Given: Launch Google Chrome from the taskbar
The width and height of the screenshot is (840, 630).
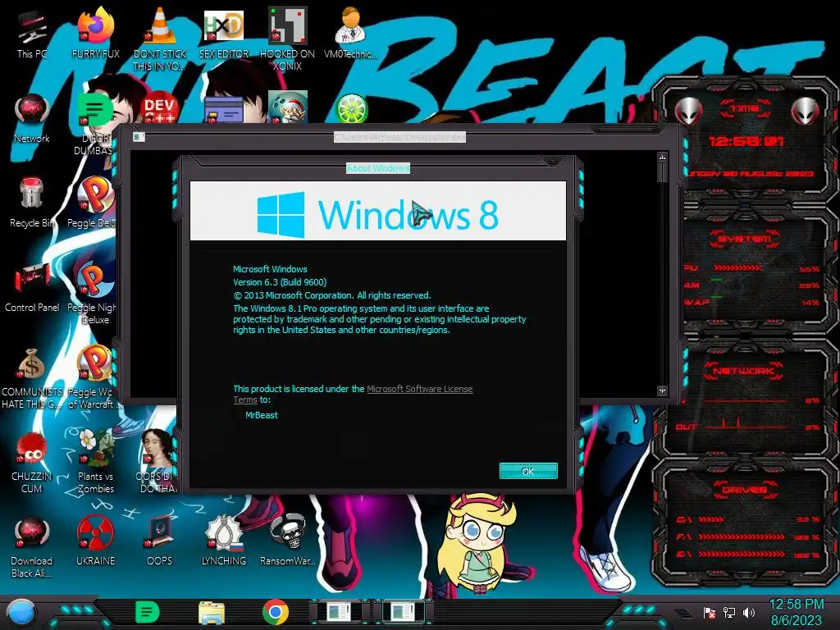Looking at the screenshot, I should 276,612.
